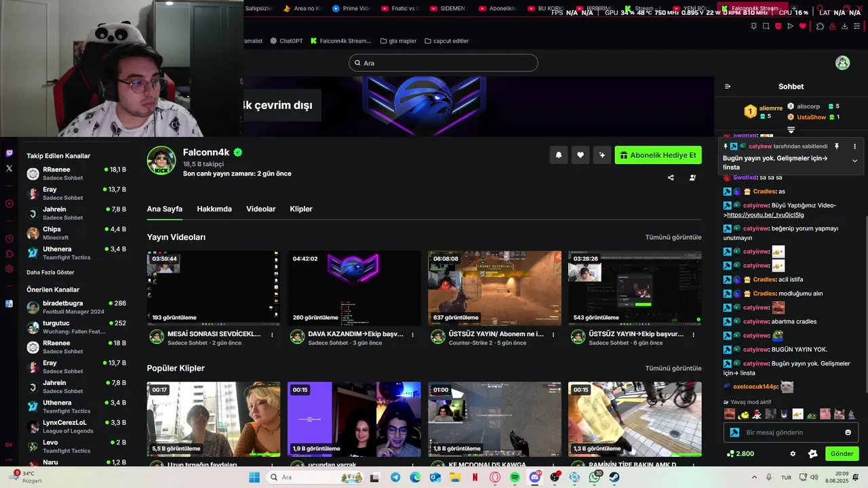The width and height of the screenshot is (868, 488).
Task: Click the chat identity badge icon near Gönder
Action: (x=813, y=453)
